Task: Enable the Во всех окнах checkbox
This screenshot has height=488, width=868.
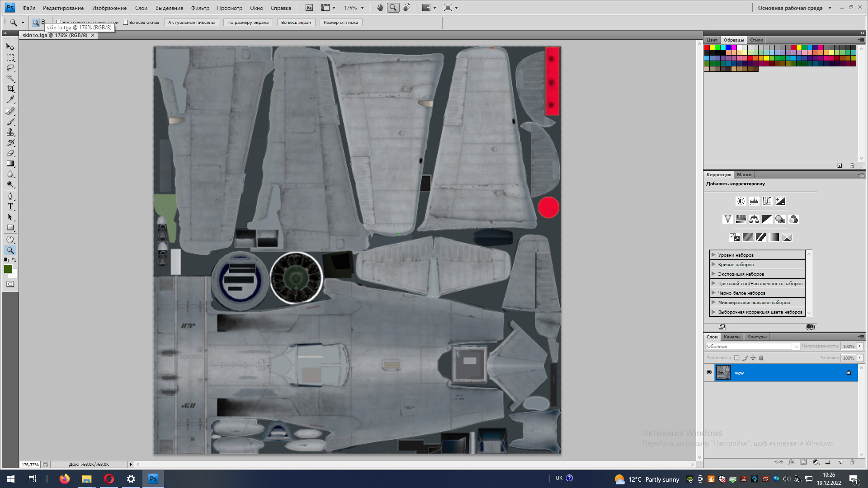Action: (126, 22)
